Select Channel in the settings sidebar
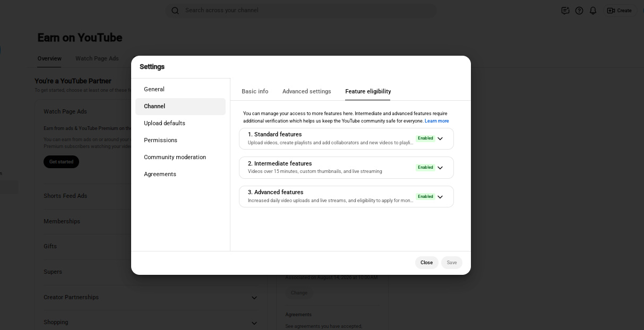This screenshot has width=644, height=330. pyautogui.click(x=181, y=106)
